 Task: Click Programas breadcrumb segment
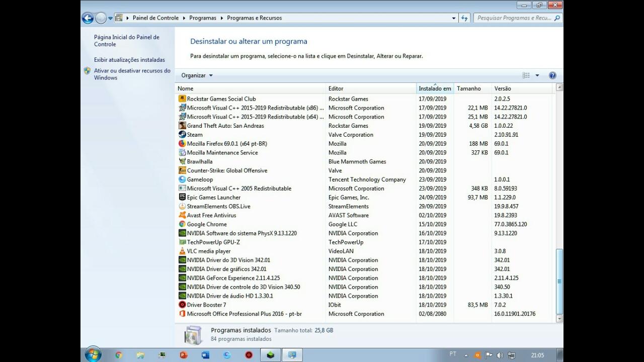[x=203, y=18]
